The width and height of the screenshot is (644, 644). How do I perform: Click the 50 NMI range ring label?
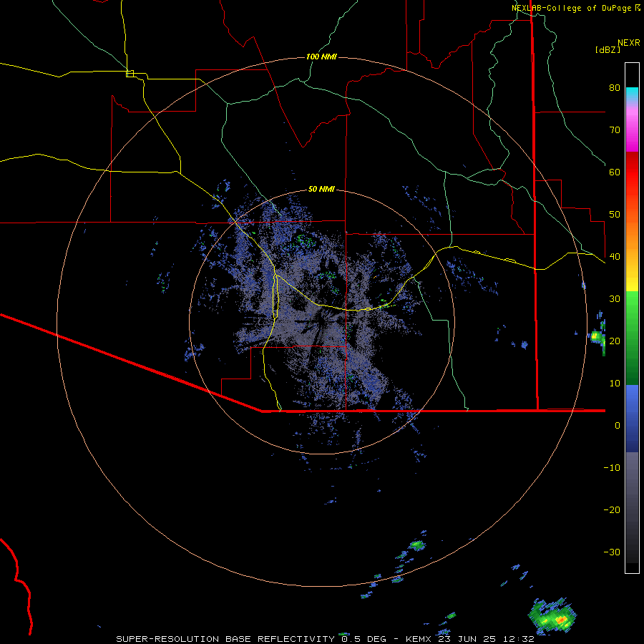click(x=321, y=190)
